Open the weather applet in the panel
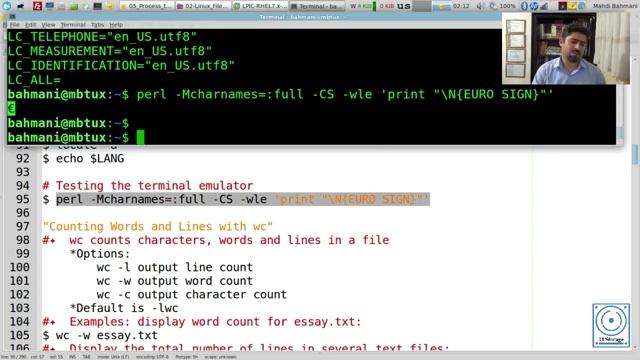 [442, 6]
